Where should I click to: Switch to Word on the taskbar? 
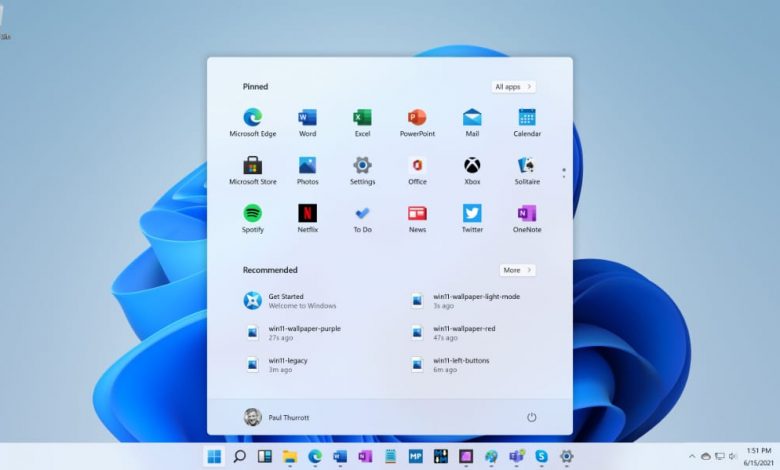pos(340,456)
